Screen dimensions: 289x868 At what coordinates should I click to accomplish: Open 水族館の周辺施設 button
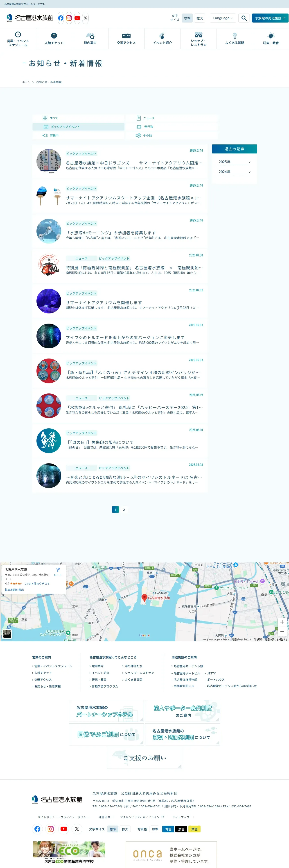tap(270, 18)
